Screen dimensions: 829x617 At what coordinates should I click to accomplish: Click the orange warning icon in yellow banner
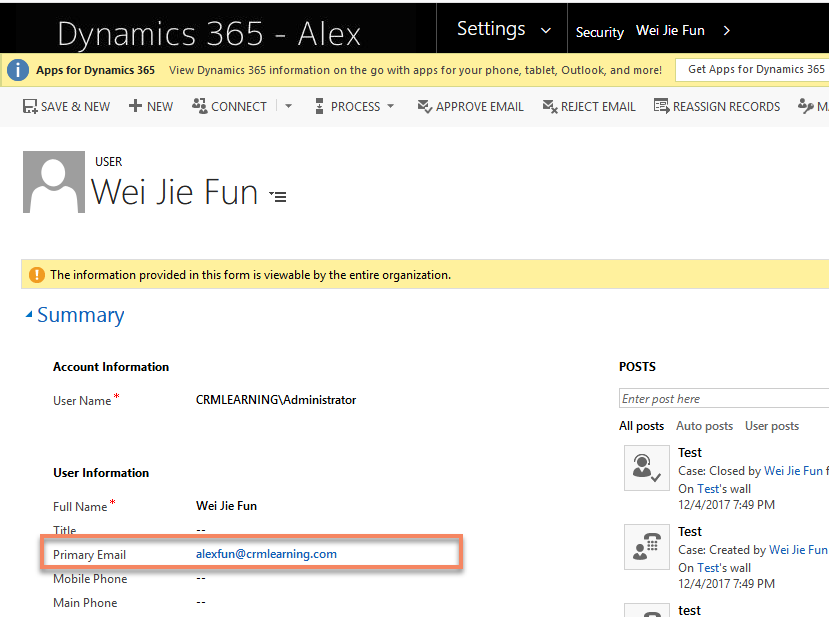[36, 275]
